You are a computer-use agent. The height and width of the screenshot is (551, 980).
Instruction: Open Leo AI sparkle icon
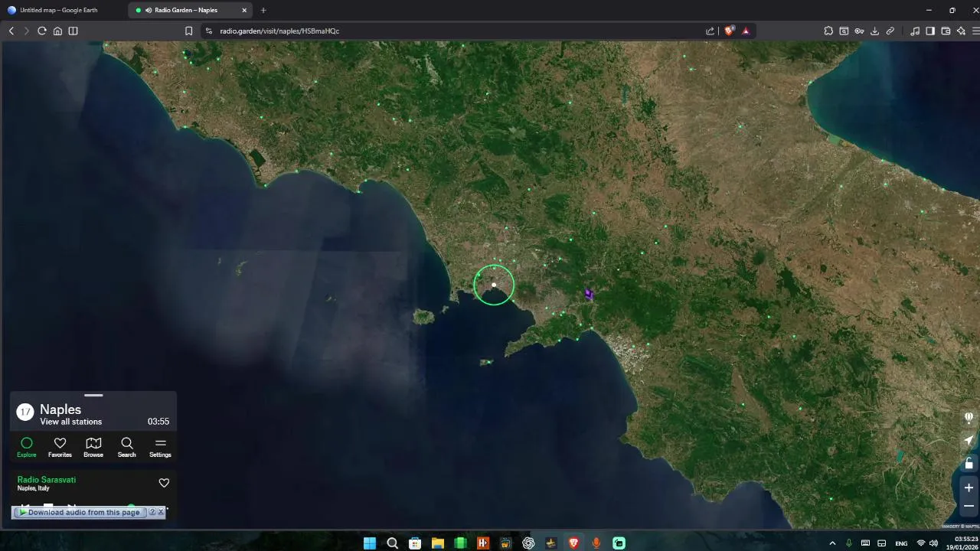pyautogui.click(x=962, y=31)
